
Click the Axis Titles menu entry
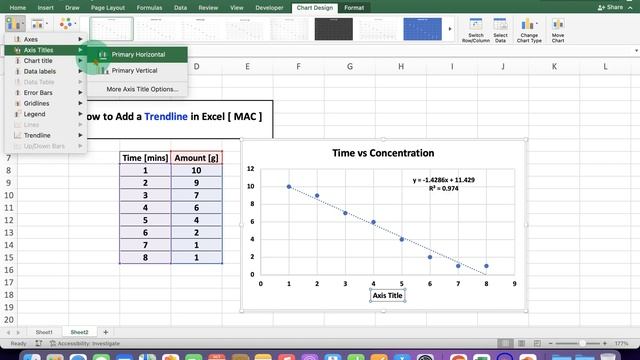(45, 50)
